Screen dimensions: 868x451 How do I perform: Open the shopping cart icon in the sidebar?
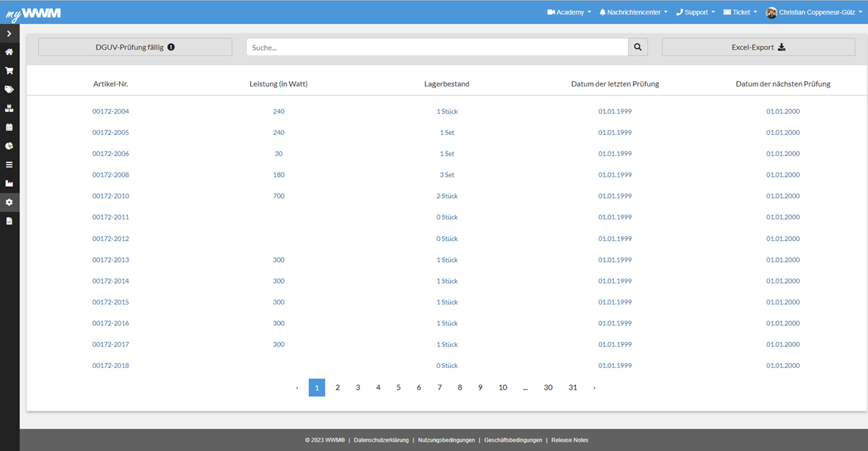click(9, 71)
